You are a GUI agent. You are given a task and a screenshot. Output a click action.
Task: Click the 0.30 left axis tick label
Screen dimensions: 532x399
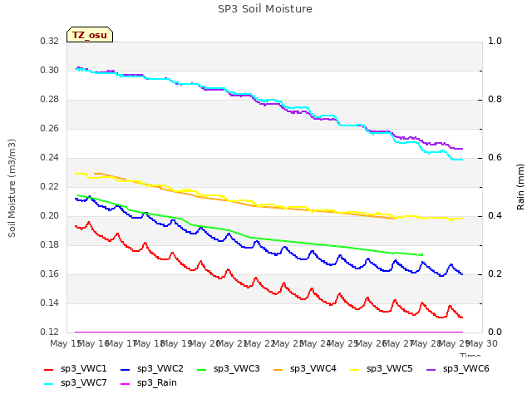[x=49, y=70]
